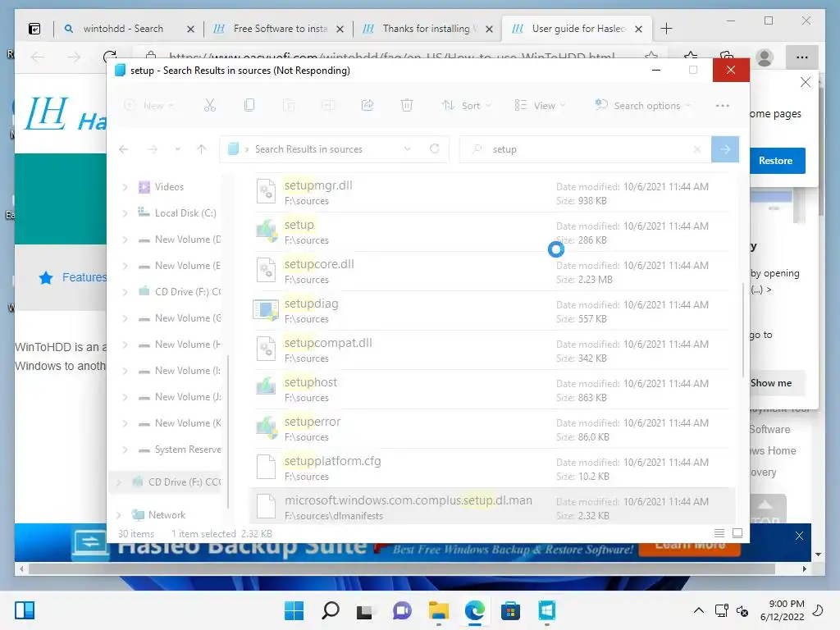Expand Local Disk (C:) tree node
Image resolution: width=840 pixels, height=630 pixels.
pyautogui.click(x=125, y=213)
